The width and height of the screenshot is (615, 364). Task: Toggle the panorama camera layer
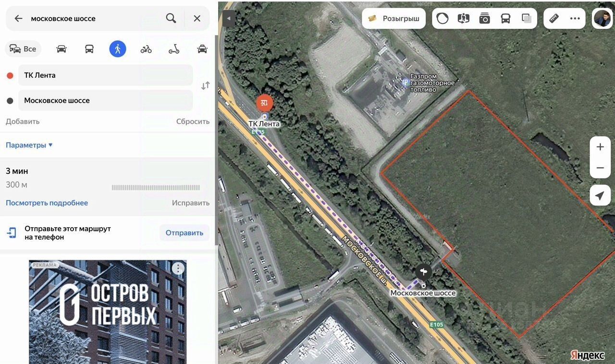pos(484,18)
